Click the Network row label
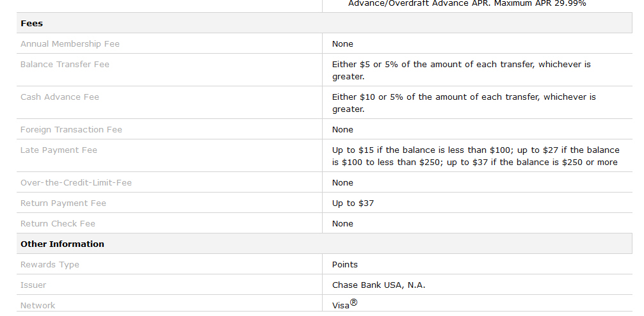 click(38, 305)
